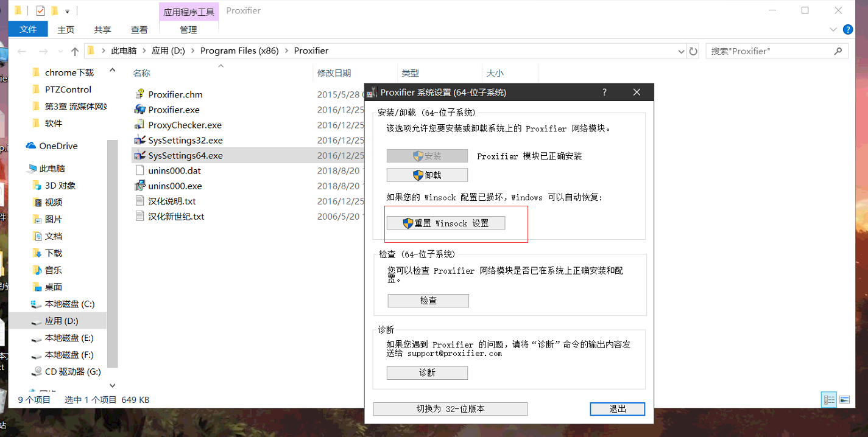Switch to large icons view layout icon

(844, 400)
